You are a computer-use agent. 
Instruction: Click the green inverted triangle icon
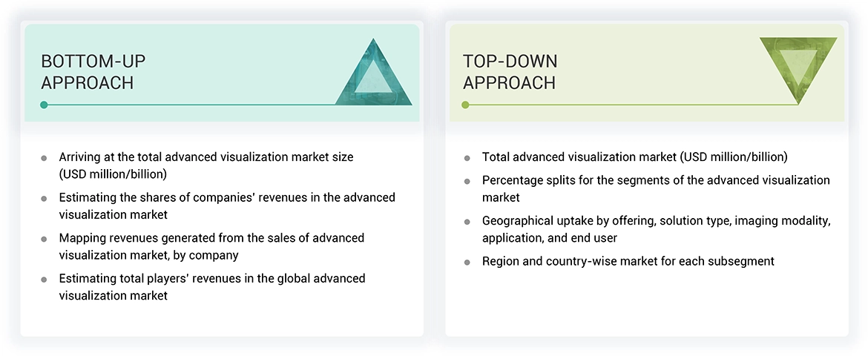tap(798, 70)
